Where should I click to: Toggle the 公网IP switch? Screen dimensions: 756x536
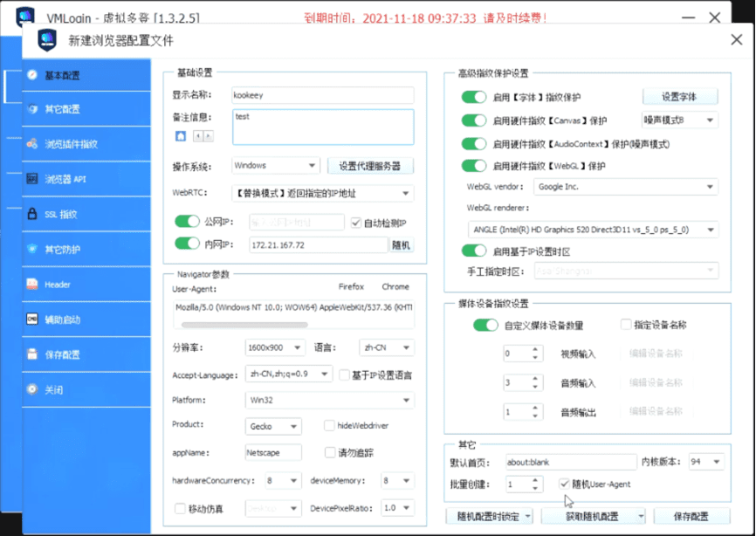coord(187,221)
